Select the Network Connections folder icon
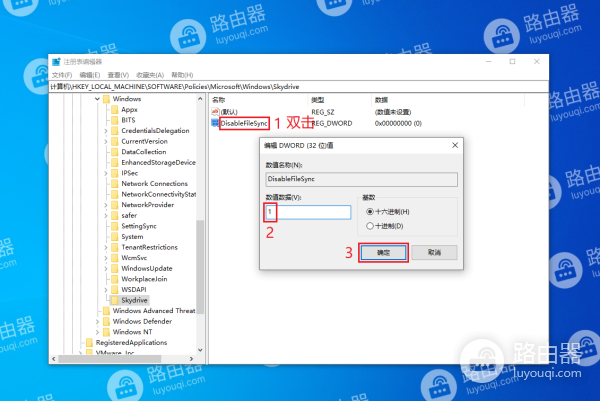This screenshot has width=600, height=401. pyautogui.click(x=114, y=184)
